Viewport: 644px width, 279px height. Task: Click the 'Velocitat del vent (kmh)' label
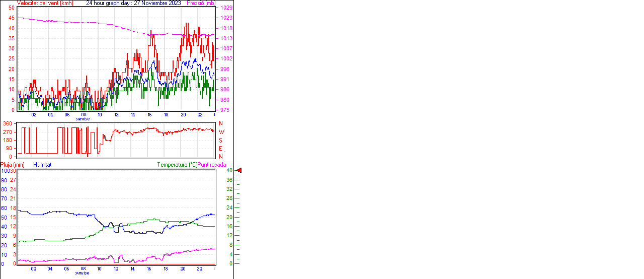pos(45,3)
